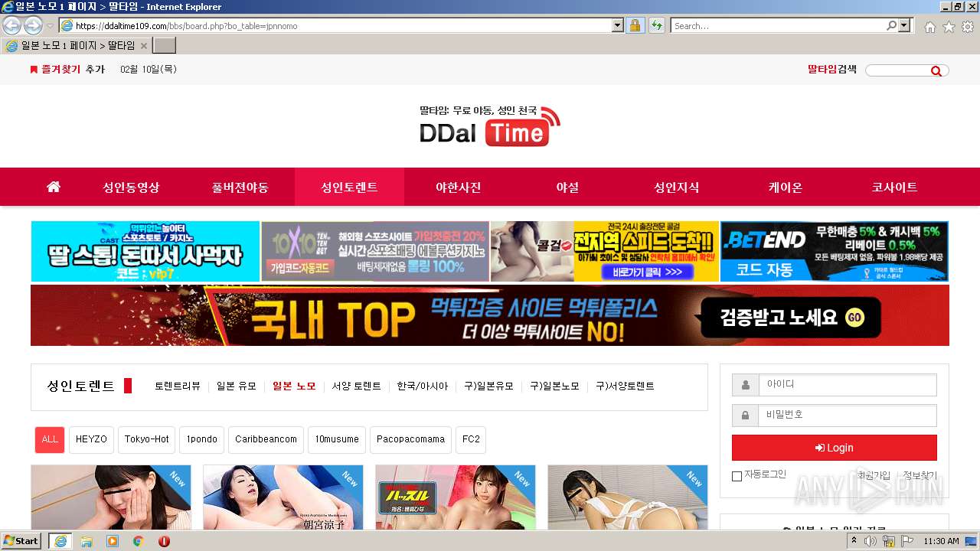Click the red site search magnifier icon
The width and height of the screenshot is (980, 551).
coord(936,71)
